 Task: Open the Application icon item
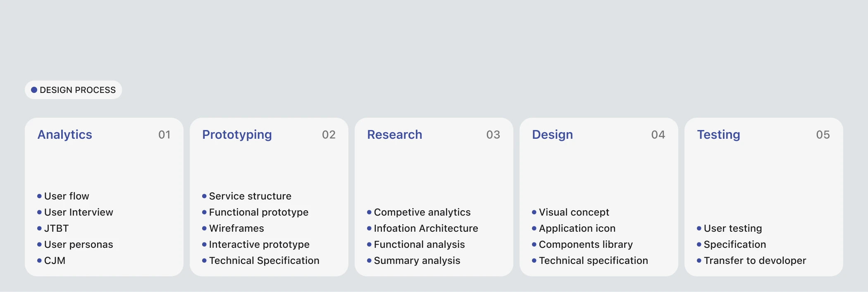click(x=577, y=228)
